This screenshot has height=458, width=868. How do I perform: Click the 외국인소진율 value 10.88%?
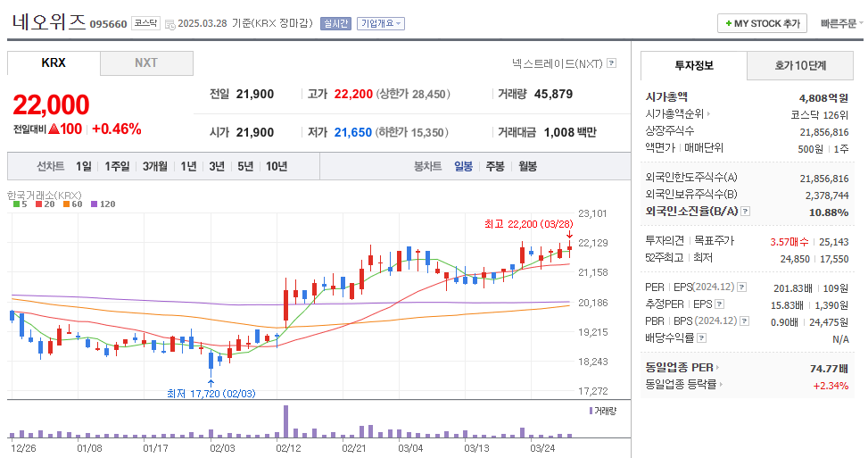tap(829, 212)
